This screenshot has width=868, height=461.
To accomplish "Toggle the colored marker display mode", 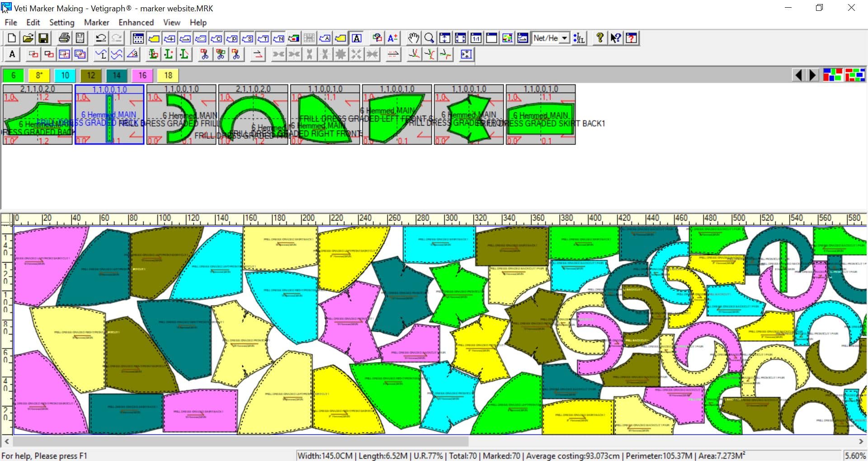I will [x=507, y=38].
